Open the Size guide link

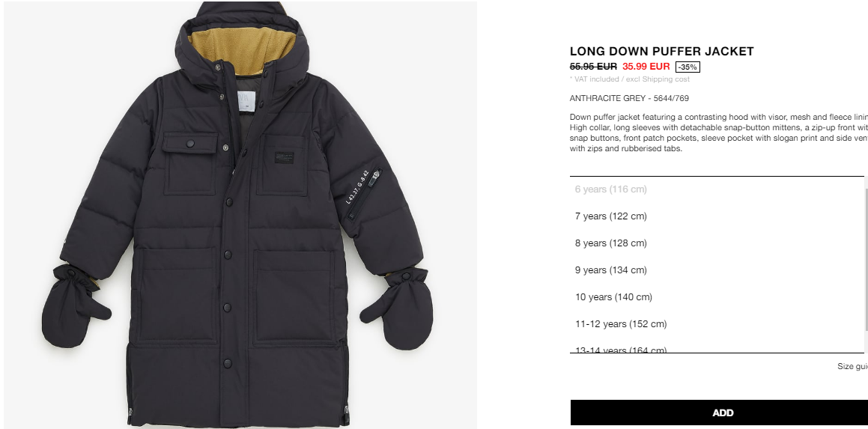point(852,366)
